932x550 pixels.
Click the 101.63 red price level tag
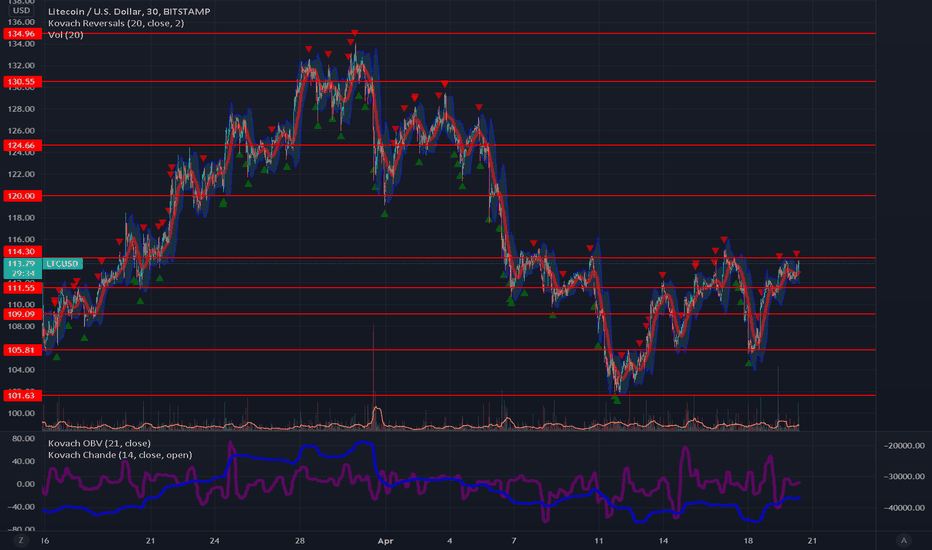coord(21,395)
